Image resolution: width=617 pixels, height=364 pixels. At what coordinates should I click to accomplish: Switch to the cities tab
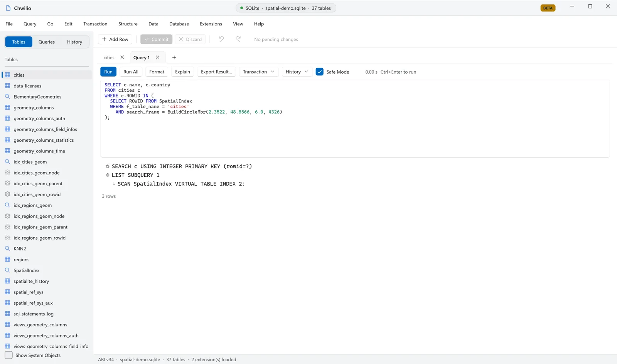(109, 57)
